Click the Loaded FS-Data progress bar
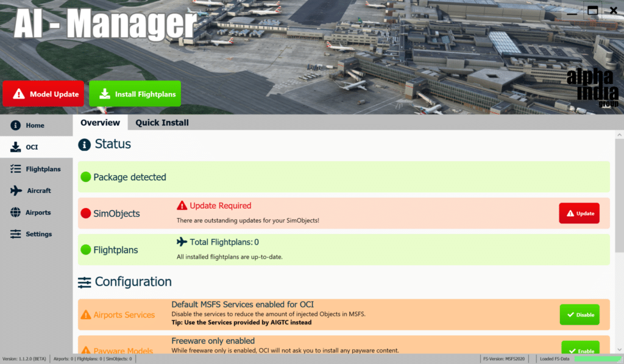624x364 pixels. [598, 359]
